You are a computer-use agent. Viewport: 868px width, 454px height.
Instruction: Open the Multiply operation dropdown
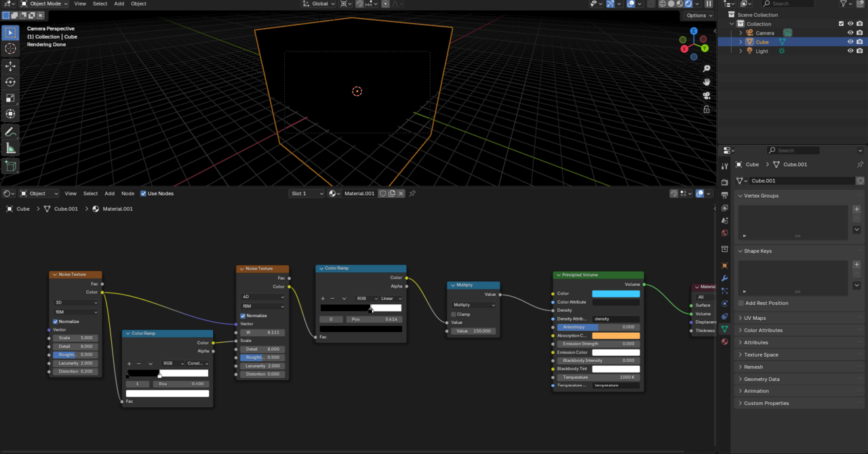473,305
